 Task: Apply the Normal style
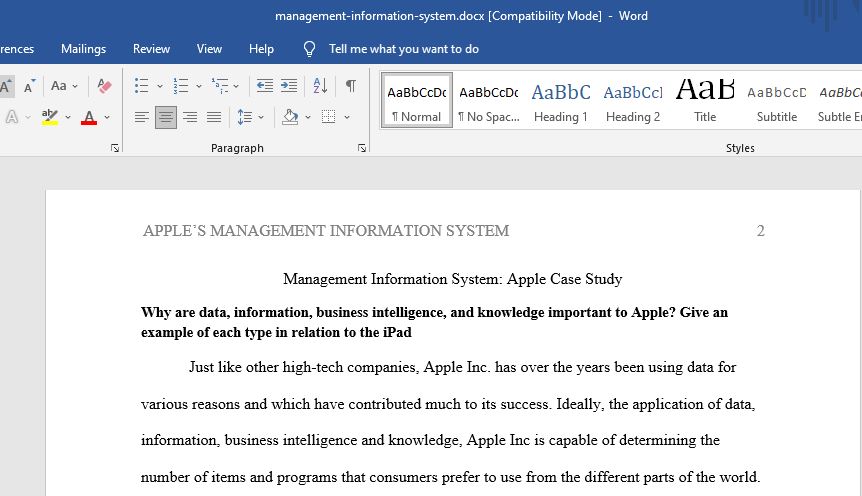click(417, 101)
